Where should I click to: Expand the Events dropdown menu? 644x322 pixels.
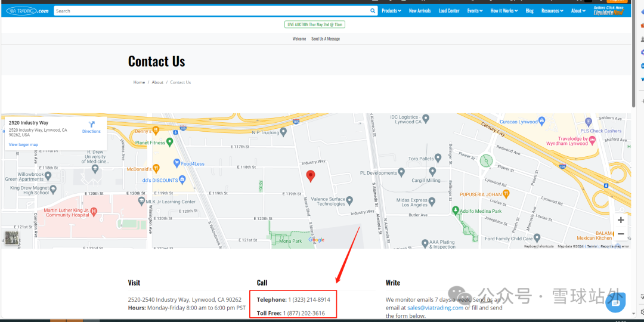(x=475, y=11)
